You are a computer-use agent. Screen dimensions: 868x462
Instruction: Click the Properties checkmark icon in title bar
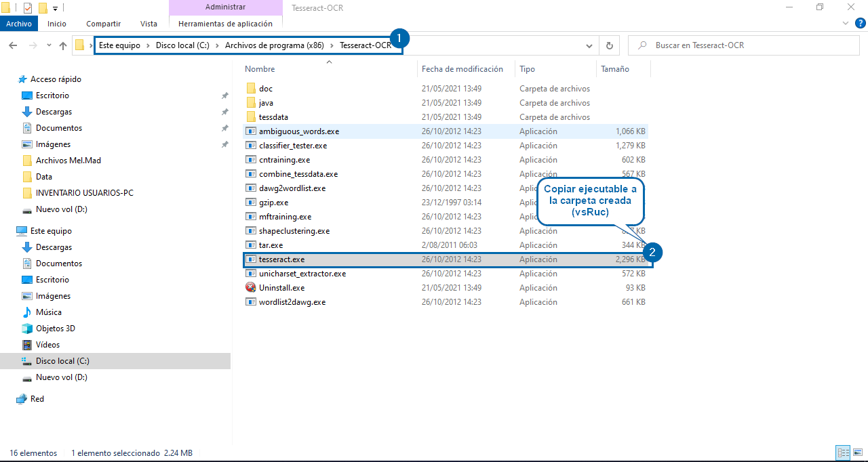(28, 8)
